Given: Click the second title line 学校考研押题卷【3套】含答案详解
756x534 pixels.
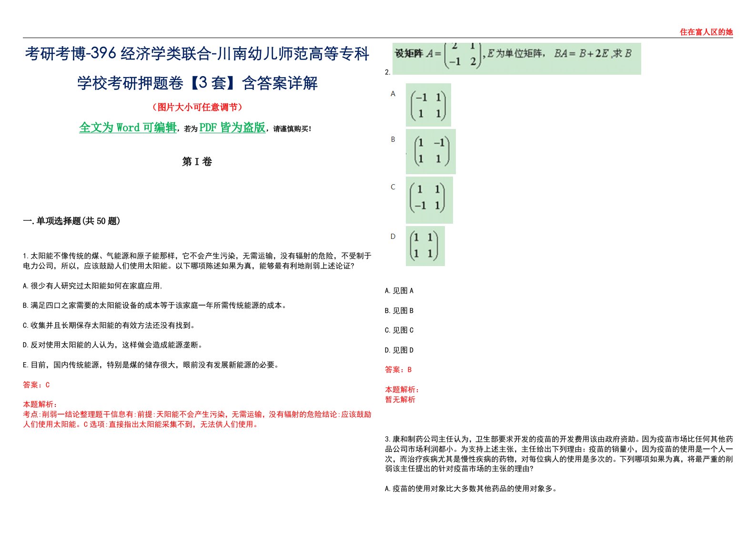Looking at the screenshot, I should pyautogui.click(x=197, y=83).
